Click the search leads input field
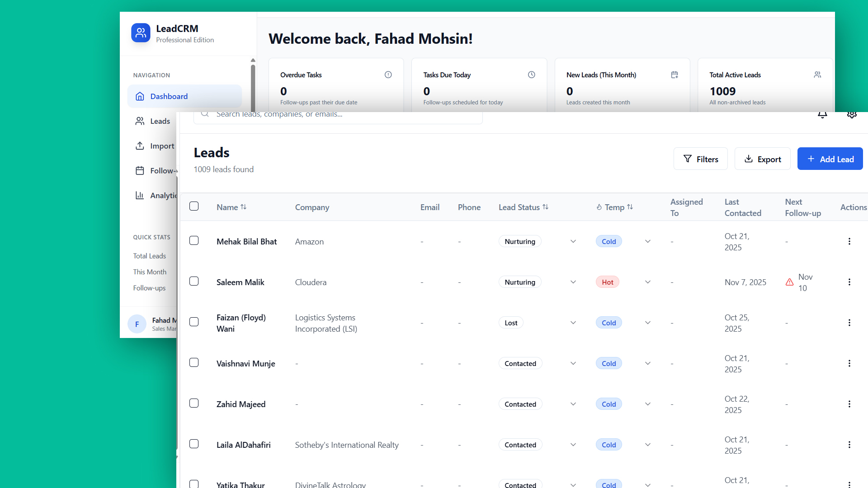Viewport: 868px width, 488px height. pos(338,114)
